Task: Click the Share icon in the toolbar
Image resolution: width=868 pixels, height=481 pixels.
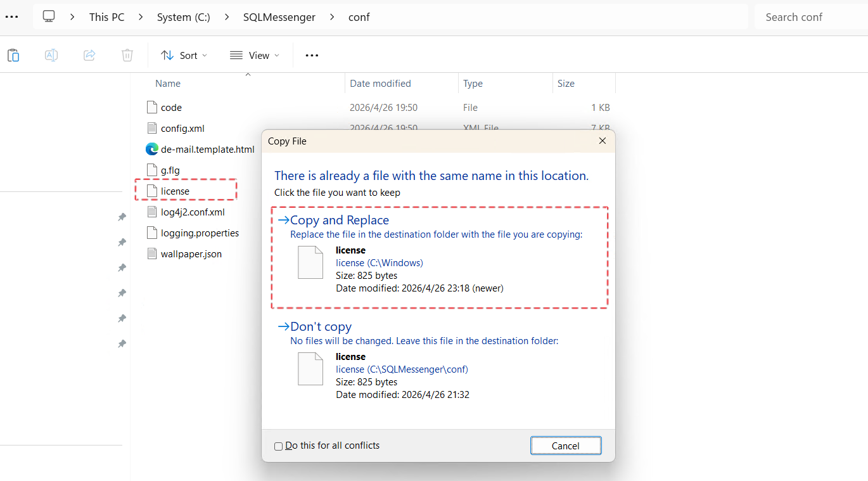Action: point(89,55)
